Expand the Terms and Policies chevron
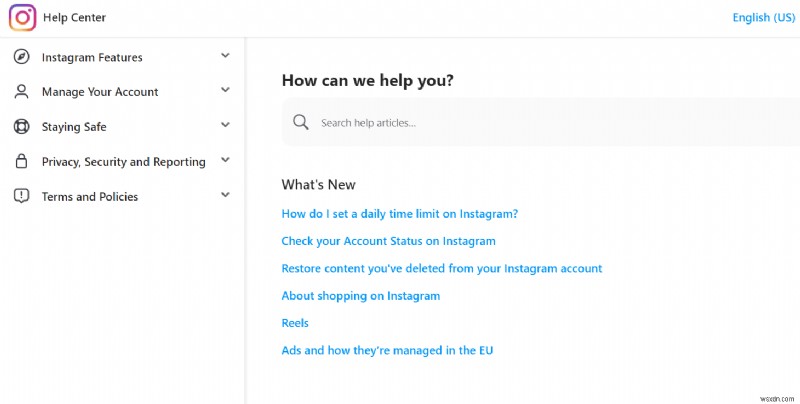 tap(225, 194)
